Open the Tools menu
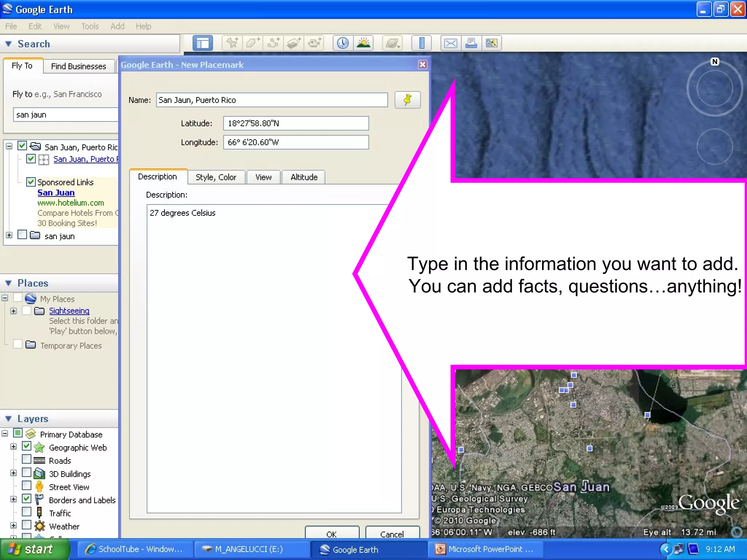Image resolution: width=747 pixels, height=560 pixels. coord(90,26)
